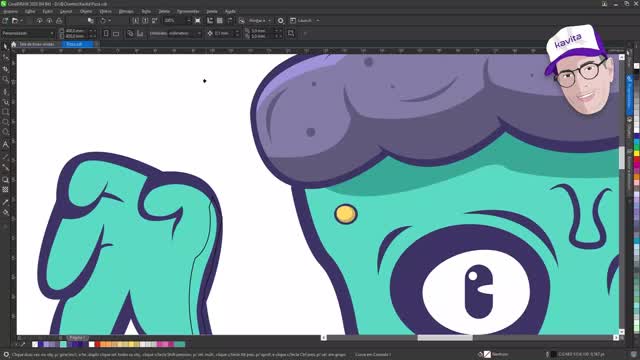Expand the Open recent dropdown arrow
Image resolution: width=640 pixels, height=360 pixels.
[21, 20]
